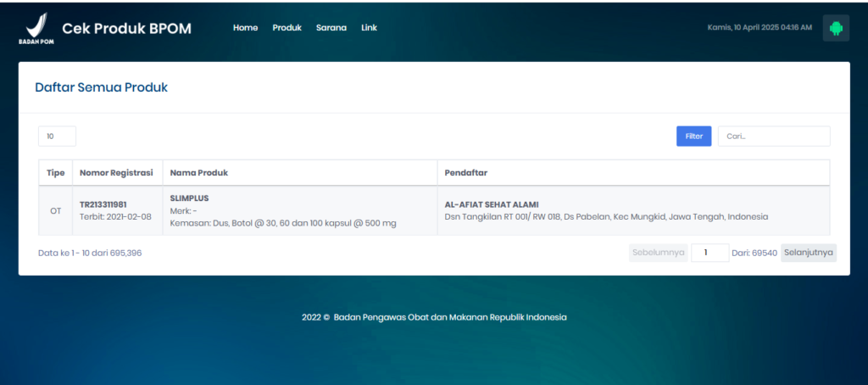
Task: Click the Pendaftar column header
Action: coord(465,173)
